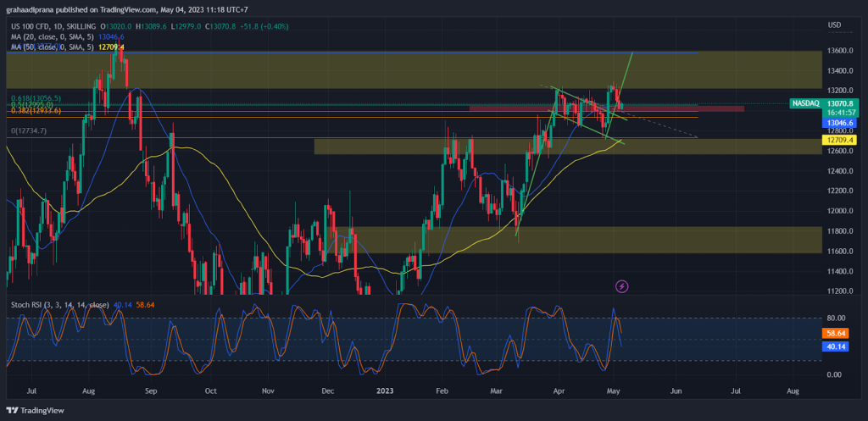Select the low value 'L12979.0'
Screen dimensions: 868x421
pos(186,26)
